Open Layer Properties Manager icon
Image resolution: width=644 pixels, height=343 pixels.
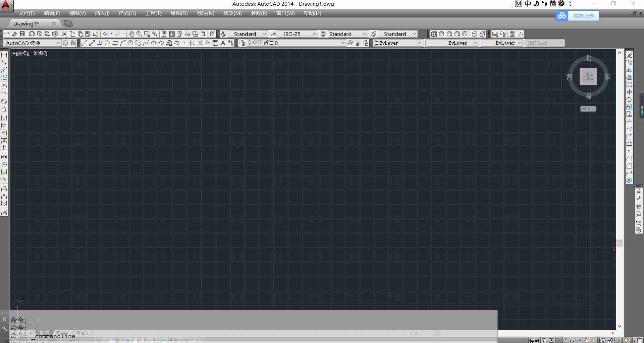(242, 43)
